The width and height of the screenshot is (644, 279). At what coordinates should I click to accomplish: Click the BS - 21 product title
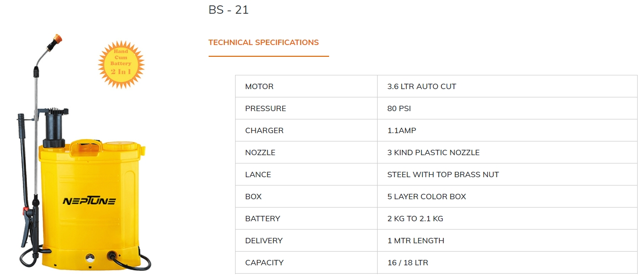coord(229,10)
